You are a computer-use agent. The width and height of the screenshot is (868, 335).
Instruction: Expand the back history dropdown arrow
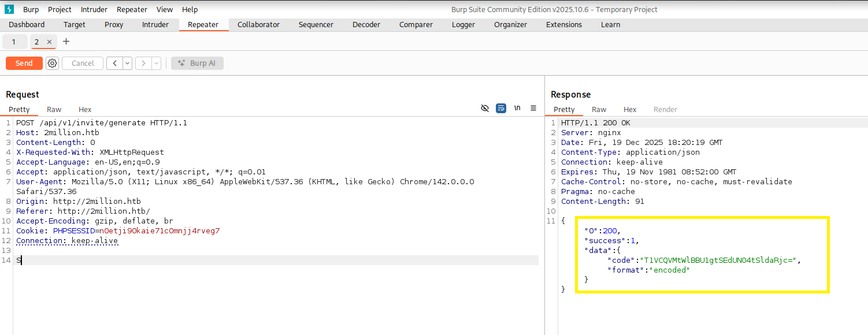pos(127,64)
